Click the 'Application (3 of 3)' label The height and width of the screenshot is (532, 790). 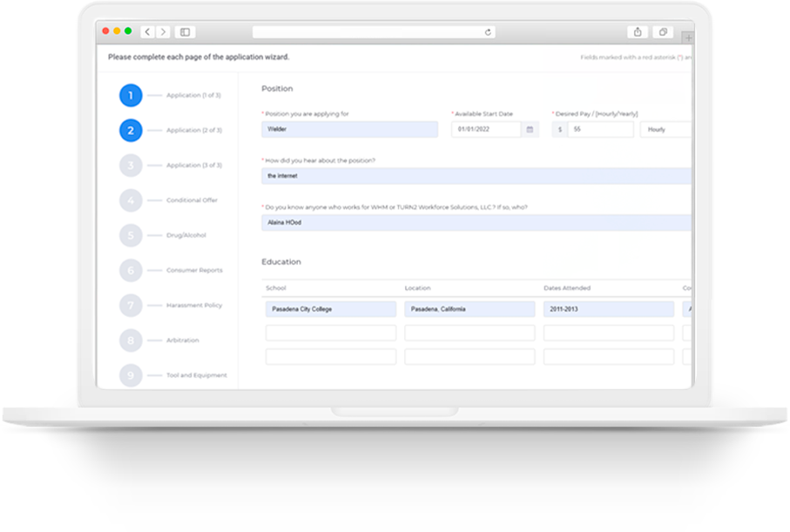point(194,165)
